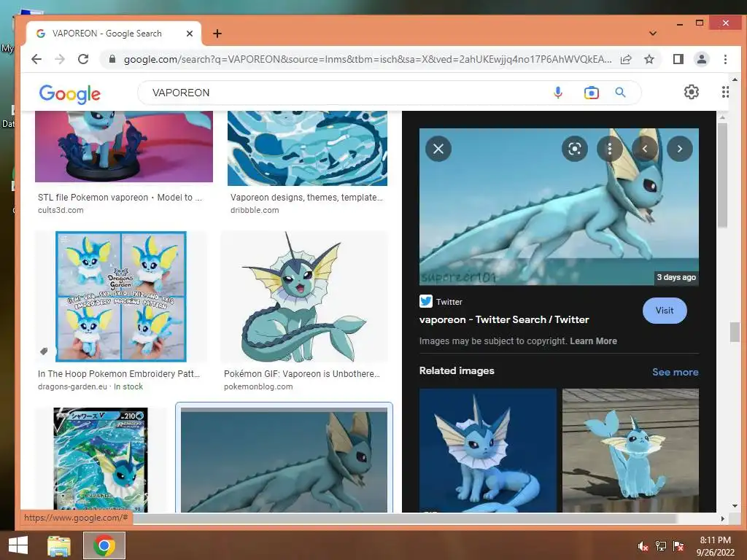The width and height of the screenshot is (747, 560).
Task: Click the Google search magnifier button
Action: 620,93
